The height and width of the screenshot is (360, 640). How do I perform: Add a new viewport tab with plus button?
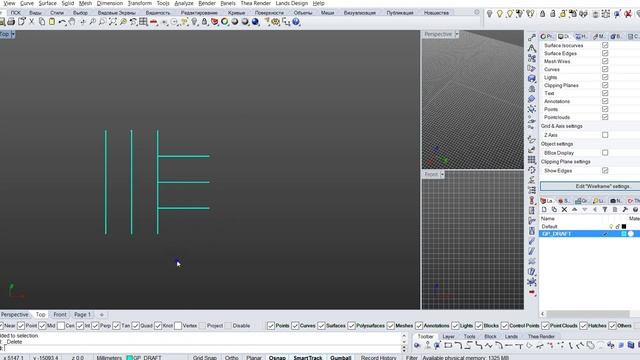pos(102,315)
